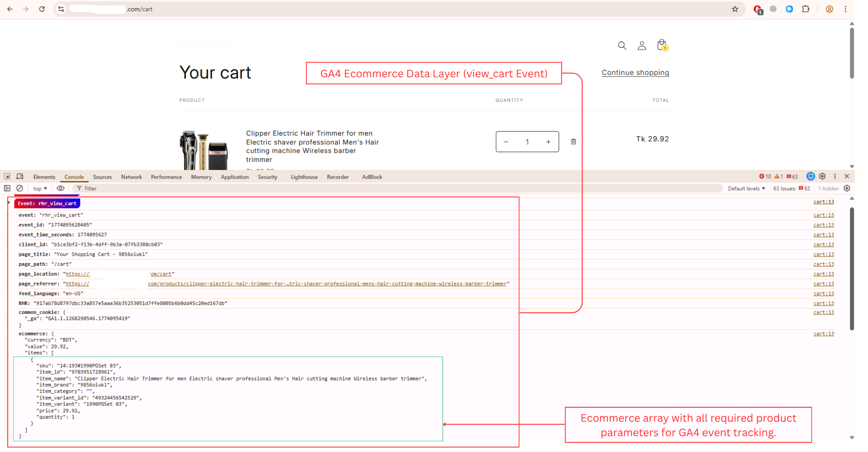Click the quantity number field
The width and height of the screenshot is (868, 452).
(527, 142)
